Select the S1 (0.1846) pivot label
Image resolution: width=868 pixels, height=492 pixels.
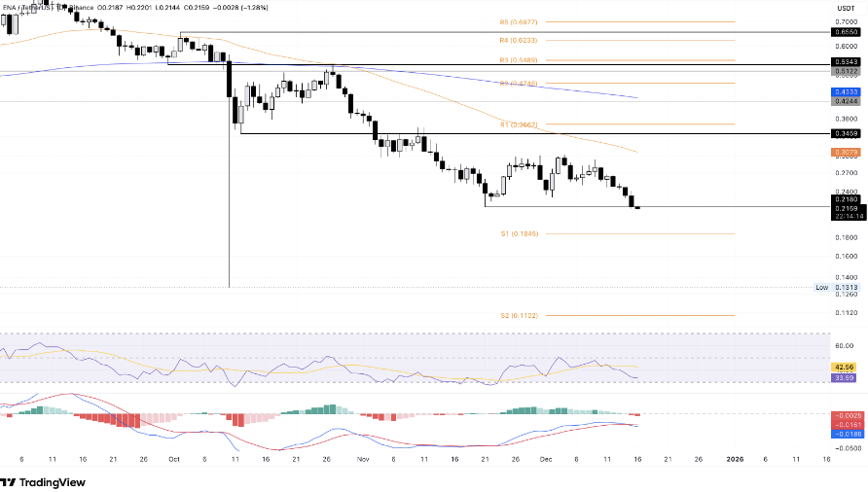coord(520,234)
